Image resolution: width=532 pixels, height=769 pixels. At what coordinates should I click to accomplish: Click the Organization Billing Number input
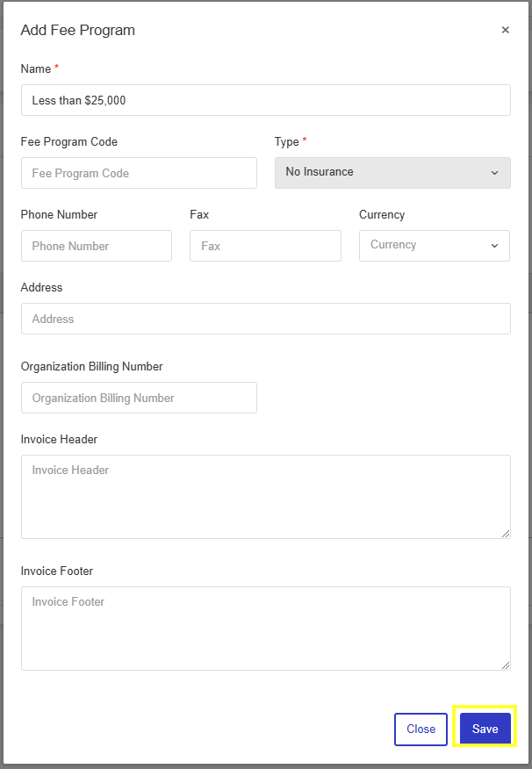(x=139, y=398)
